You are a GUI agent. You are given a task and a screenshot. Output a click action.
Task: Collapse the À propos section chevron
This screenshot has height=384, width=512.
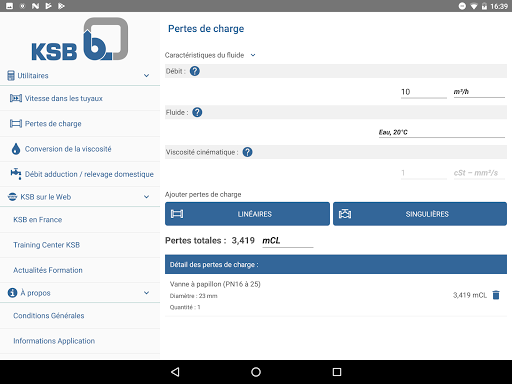[x=146, y=293]
